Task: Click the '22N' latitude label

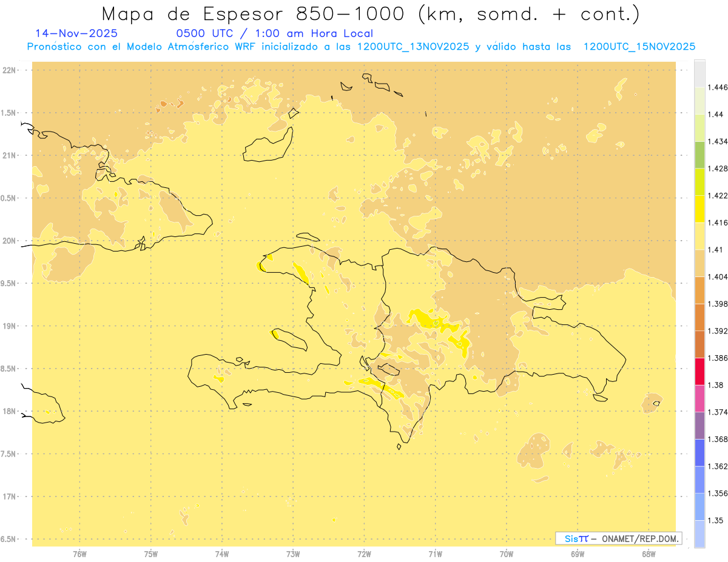Action: click(9, 70)
